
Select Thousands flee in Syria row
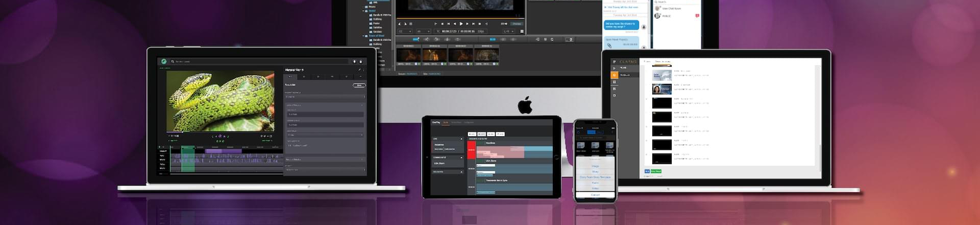(x=514, y=181)
